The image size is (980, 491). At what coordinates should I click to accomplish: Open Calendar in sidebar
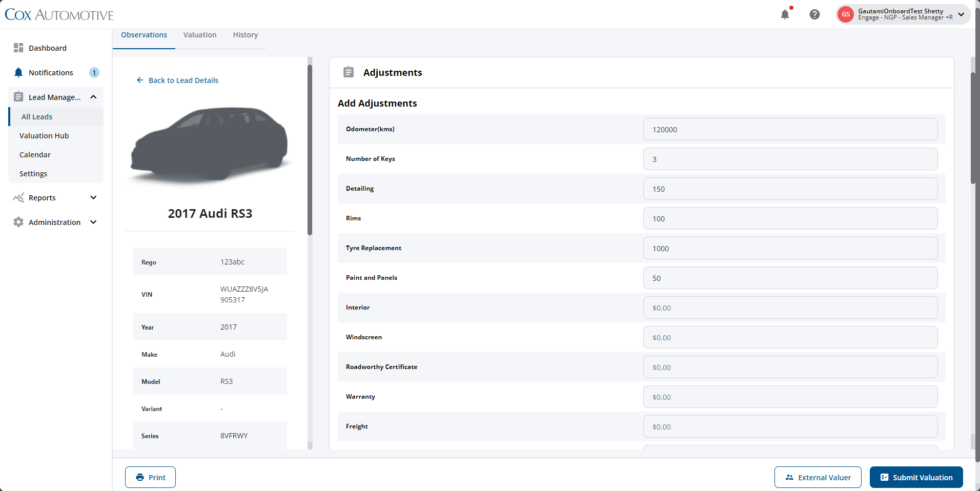pyautogui.click(x=35, y=155)
